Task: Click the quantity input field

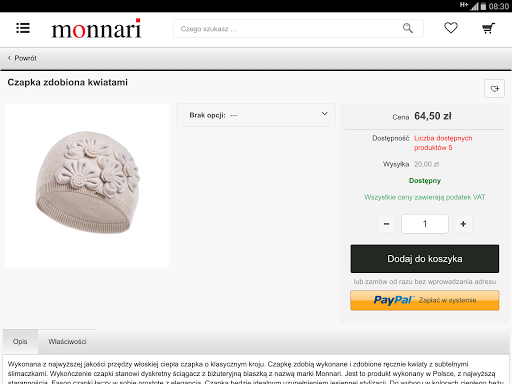Action: coord(425,224)
